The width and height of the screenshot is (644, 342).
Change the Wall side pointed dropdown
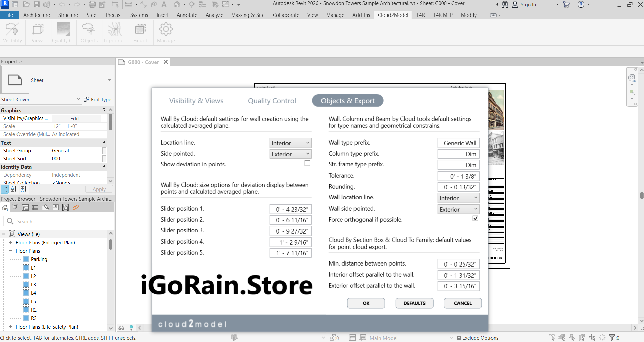(458, 209)
